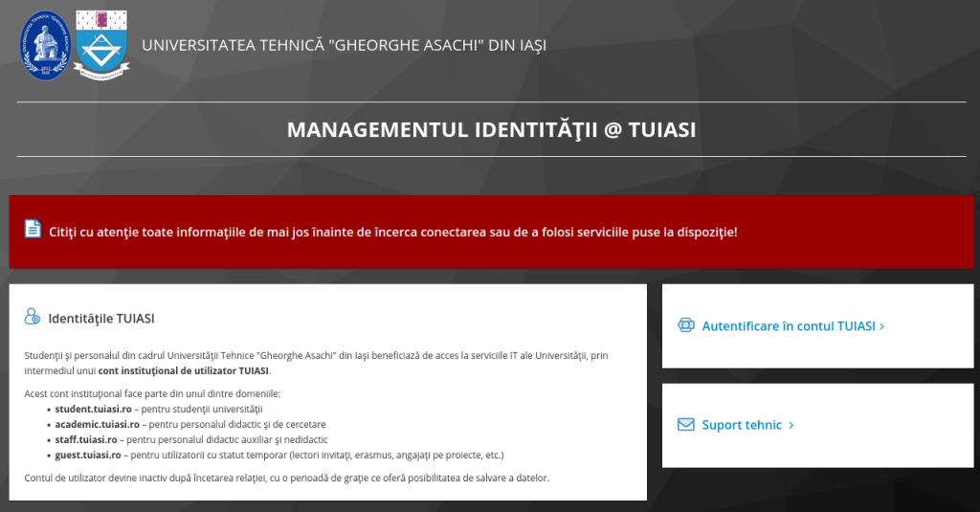The image size is (980, 512).
Task: Click the Identitățile TUIASI section heading
Action: coord(101,318)
